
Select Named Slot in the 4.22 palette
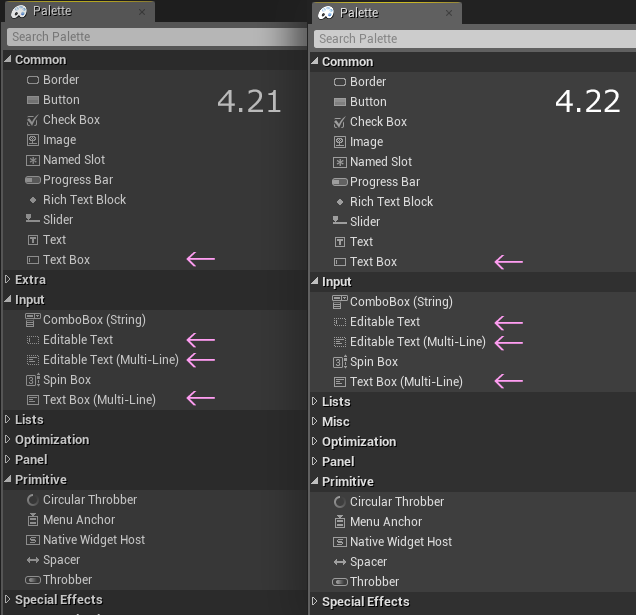coord(381,162)
